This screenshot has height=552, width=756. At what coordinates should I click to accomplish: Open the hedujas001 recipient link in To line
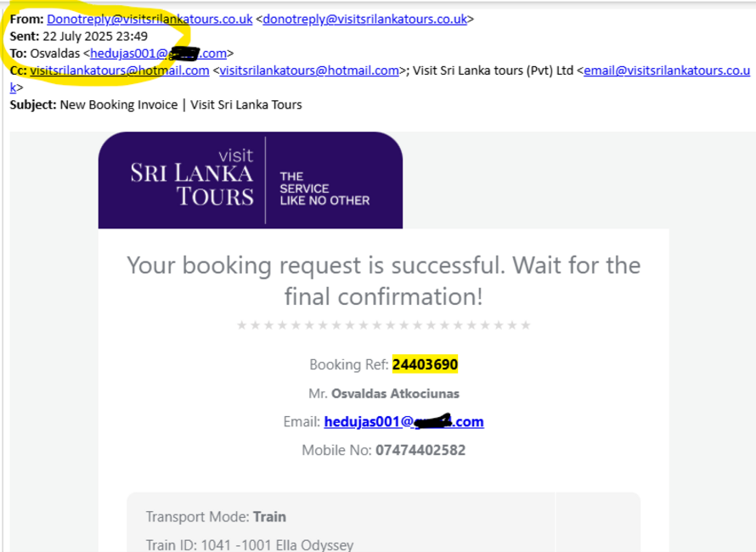[x=157, y=54]
